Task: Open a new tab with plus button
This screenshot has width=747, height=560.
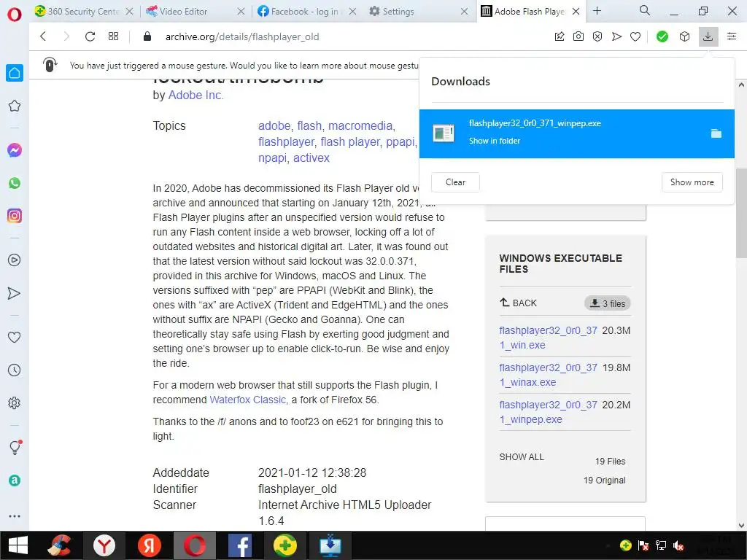Action: pyautogui.click(x=597, y=10)
